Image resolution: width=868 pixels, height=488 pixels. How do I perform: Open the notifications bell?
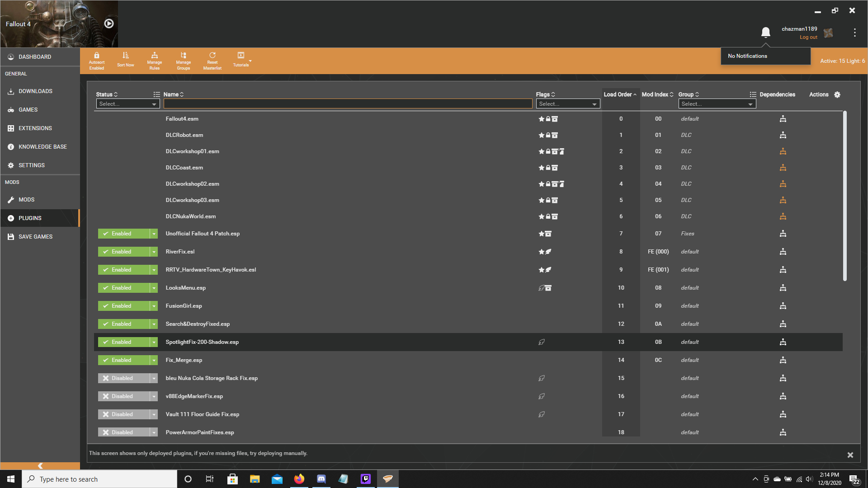(x=765, y=33)
